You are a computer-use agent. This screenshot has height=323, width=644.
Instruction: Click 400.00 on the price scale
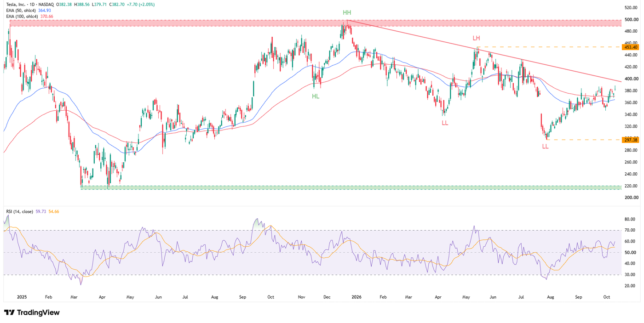tap(631, 79)
